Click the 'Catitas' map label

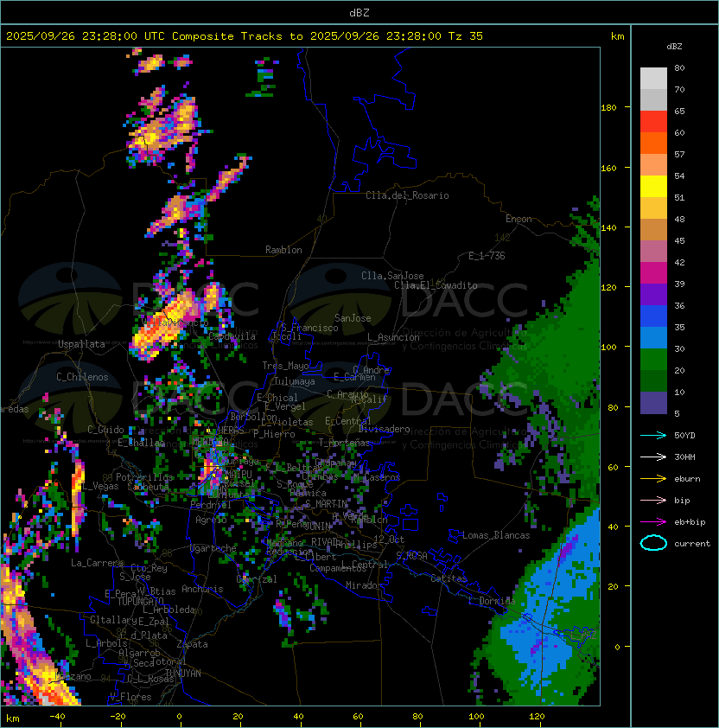(x=449, y=578)
